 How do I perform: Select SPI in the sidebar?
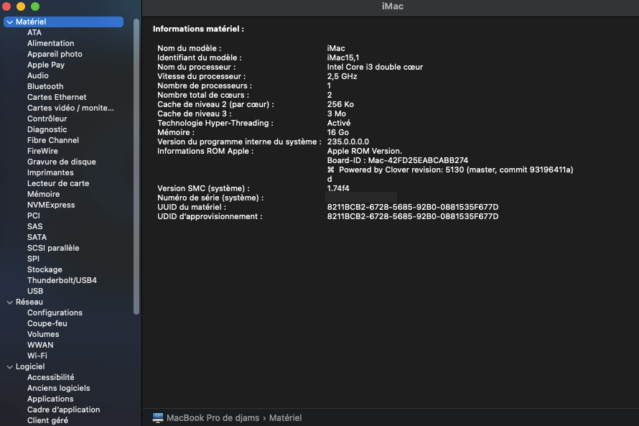[33, 259]
